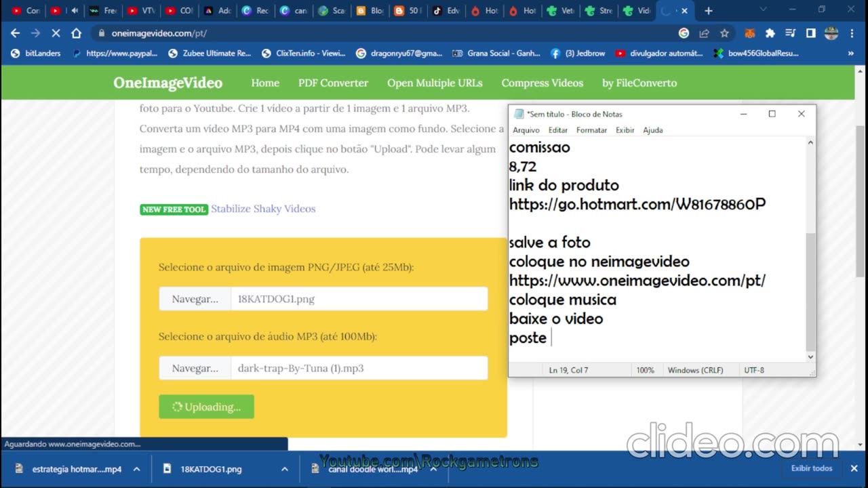Close the downloads bar
Screen dimensions: 868x488
(x=854, y=468)
